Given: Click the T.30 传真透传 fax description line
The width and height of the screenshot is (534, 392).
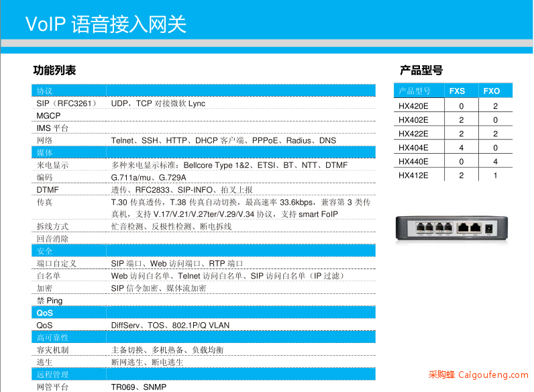Looking at the screenshot, I should (x=240, y=202).
